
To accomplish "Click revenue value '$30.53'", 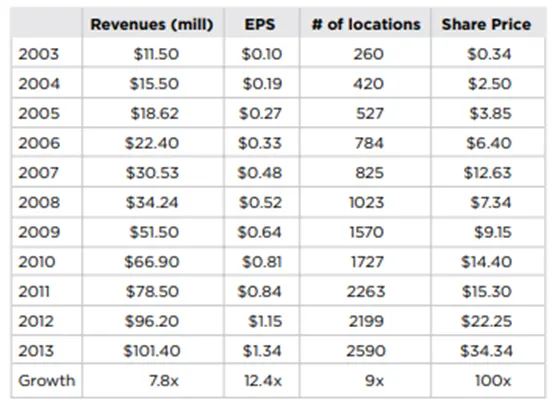I will 152,173.
